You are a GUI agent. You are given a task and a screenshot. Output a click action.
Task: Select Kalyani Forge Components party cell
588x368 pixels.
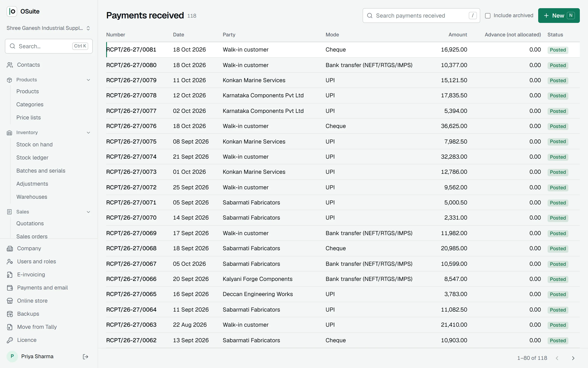click(x=257, y=279)
